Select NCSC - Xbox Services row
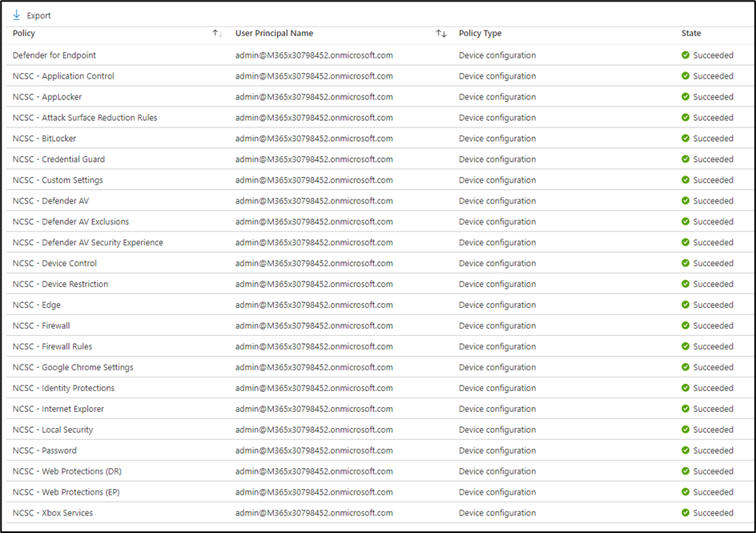 tap(380, 512)
